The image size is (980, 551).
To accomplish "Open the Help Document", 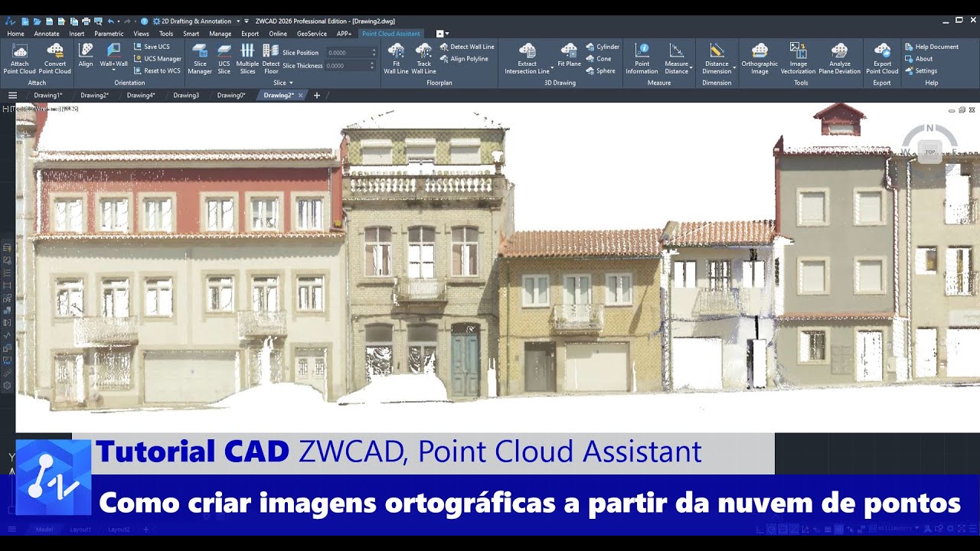I will coord(931,47).
